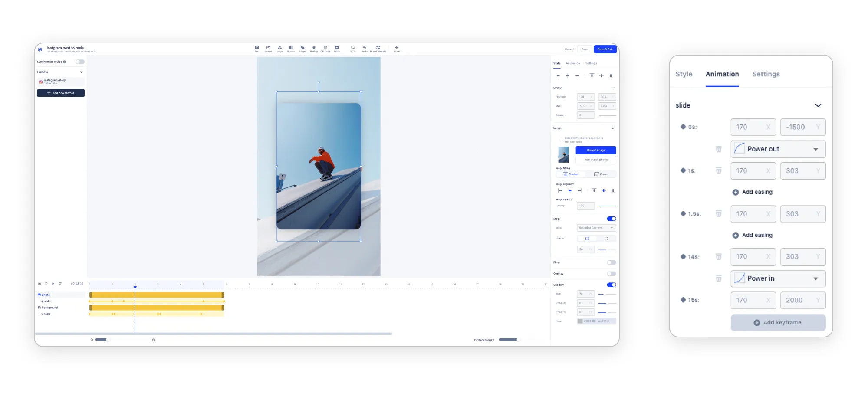This screenshot has width=868, height=393.
Task: Collapse the Layout section chevron
Action: coord(613,88)
